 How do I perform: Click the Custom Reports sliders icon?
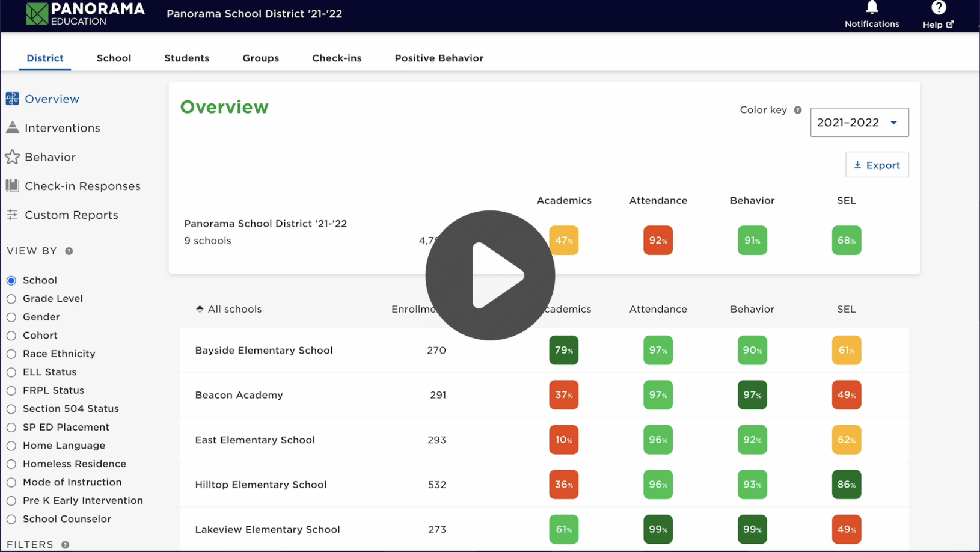tap(12, 215)
